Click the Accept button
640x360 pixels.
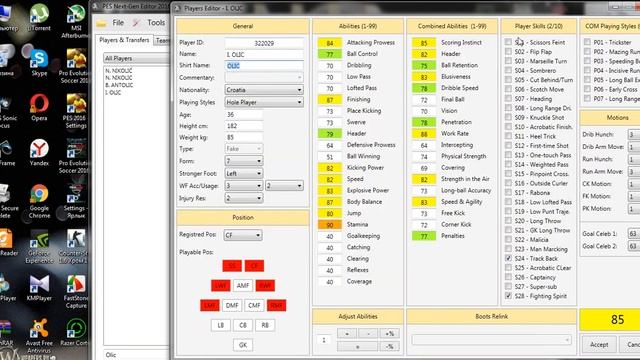tap(599, 344)
